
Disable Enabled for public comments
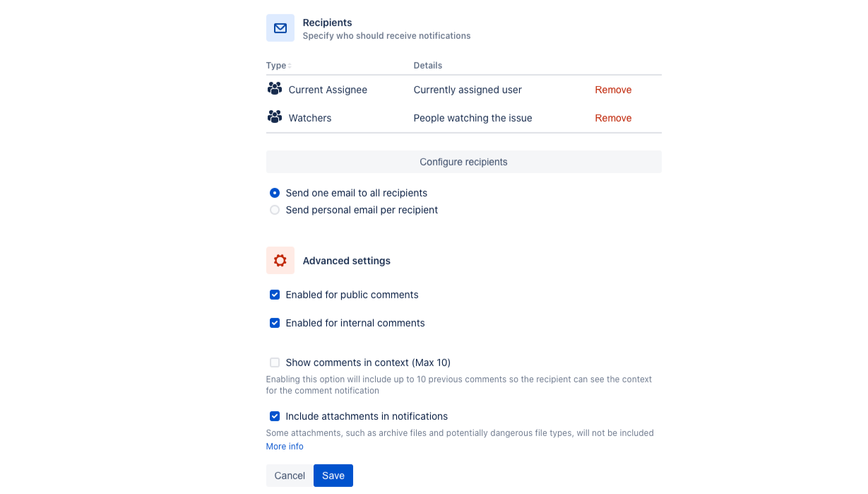click(275, 295)
